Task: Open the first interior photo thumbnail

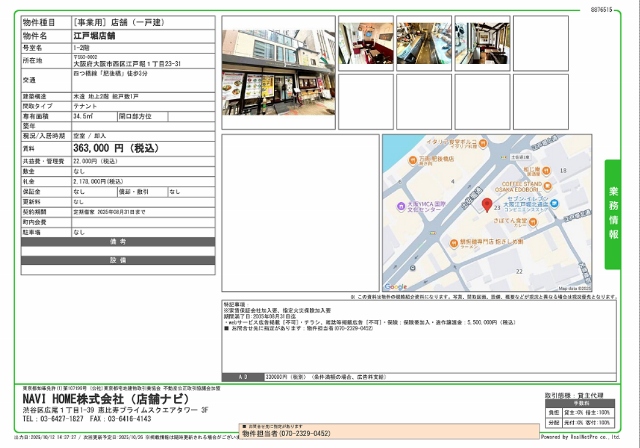Action: (x=366, y=42)
